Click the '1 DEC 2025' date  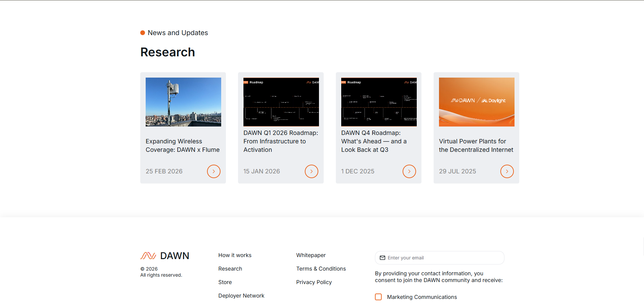358,171
